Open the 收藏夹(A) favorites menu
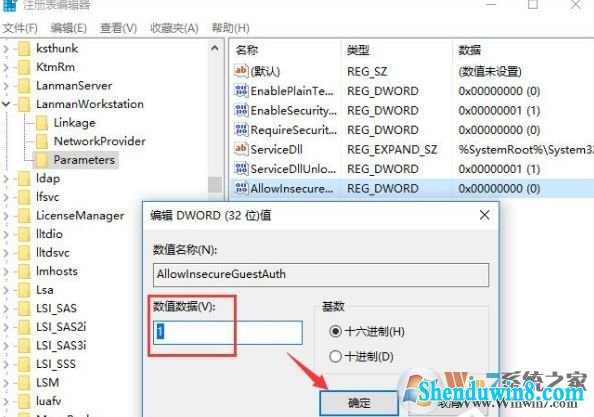Screen dimensions: 594x417 174,28
